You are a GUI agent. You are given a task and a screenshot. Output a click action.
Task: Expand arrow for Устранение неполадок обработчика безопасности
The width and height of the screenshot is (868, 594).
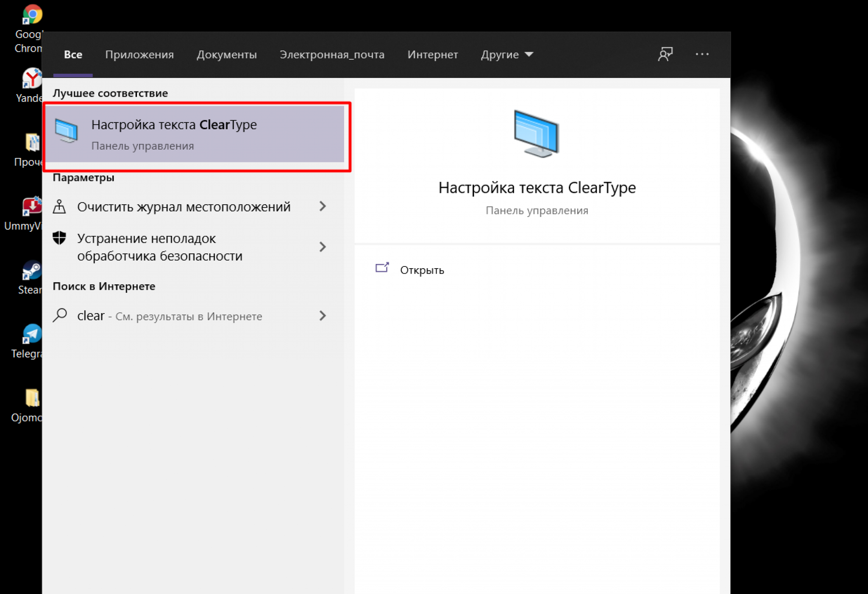323,247
